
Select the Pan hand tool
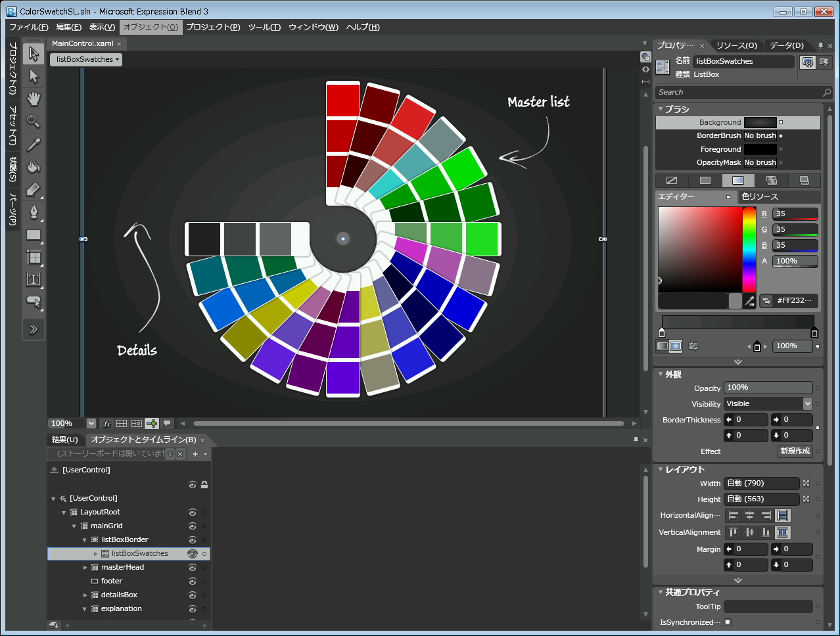[x=34, y=99]
